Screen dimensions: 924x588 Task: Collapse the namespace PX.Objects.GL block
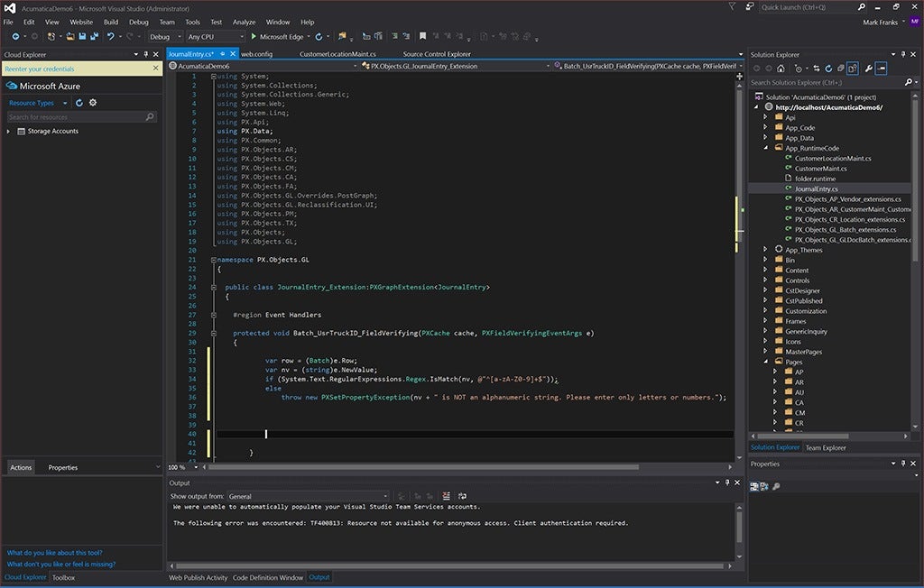tap(213, 260)
